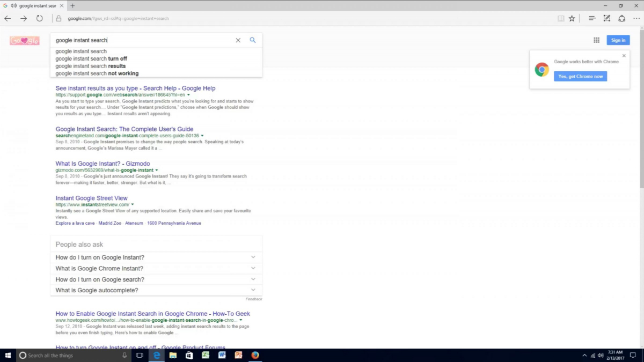Follow the 'Madrid Zoo' sitelink

click(110, 223)
